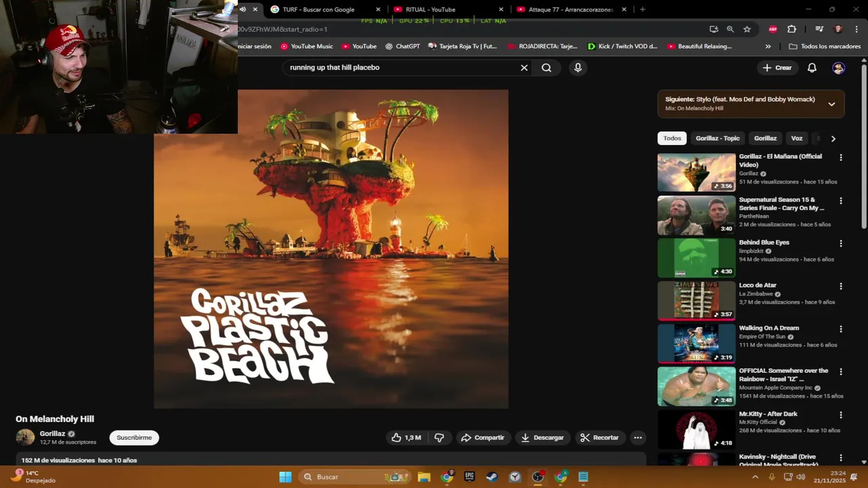
Task: Play Gorillaz - El Mañana thumbnail
Action: point(696,172)
